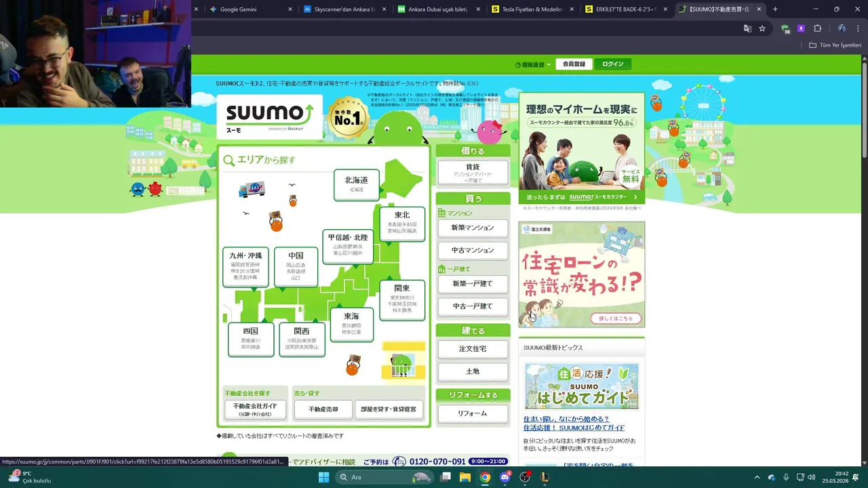
Task: Close the Tesla Fiyatları tab
Action: point(572,9)
